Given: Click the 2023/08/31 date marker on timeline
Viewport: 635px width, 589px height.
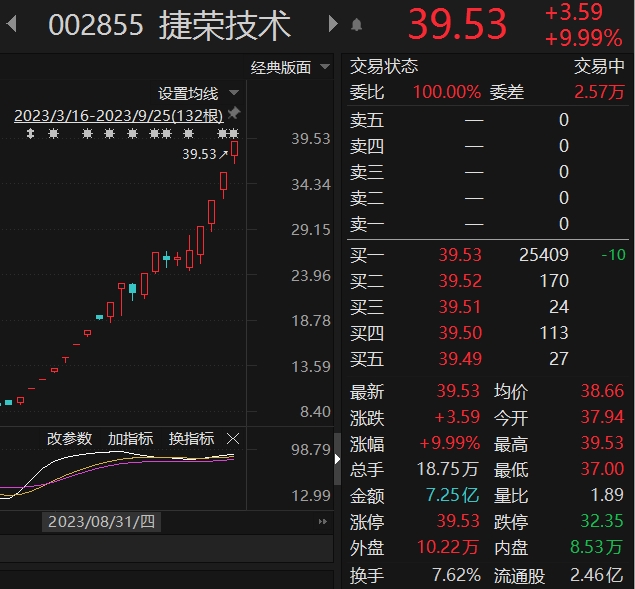Looking at the screenshot, I should (x=101, y=521).
